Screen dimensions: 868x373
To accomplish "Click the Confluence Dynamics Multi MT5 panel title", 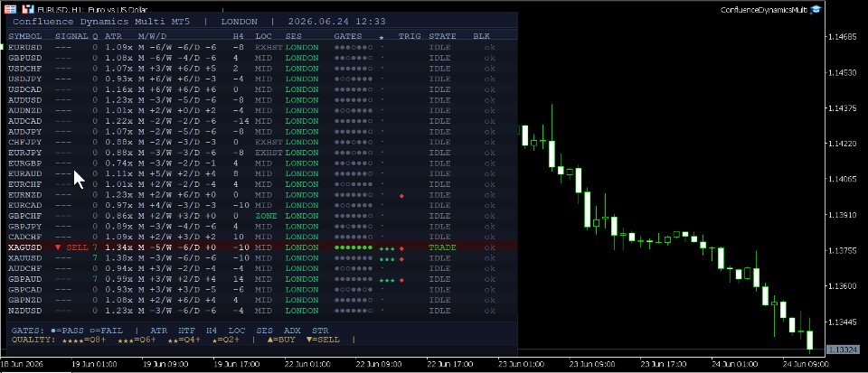I will click(x=103, y=22).
